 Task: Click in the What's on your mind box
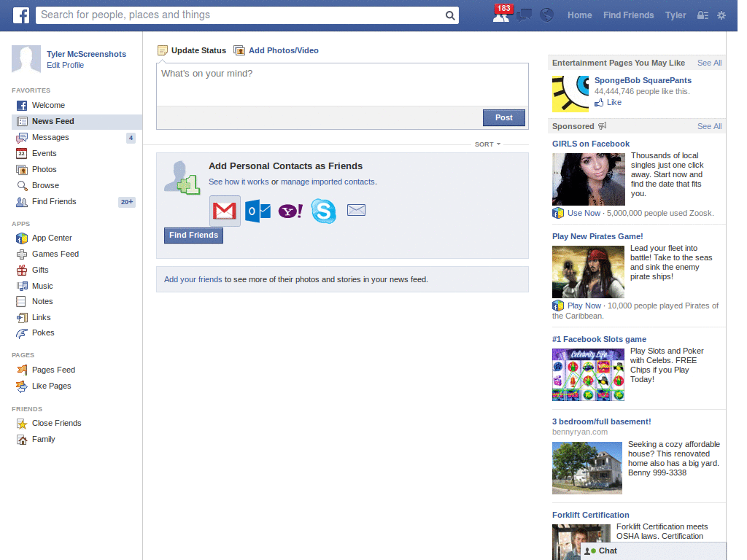point(342,85)
